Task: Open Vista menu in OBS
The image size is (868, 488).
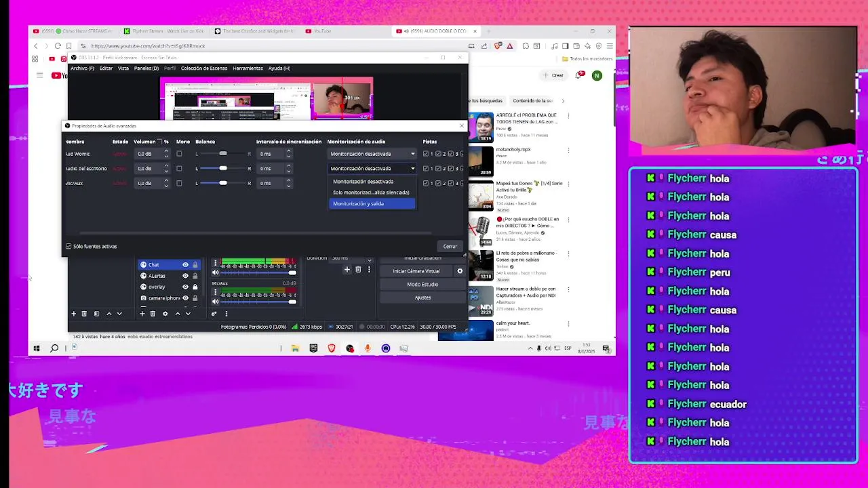Action: click(123, 68)
